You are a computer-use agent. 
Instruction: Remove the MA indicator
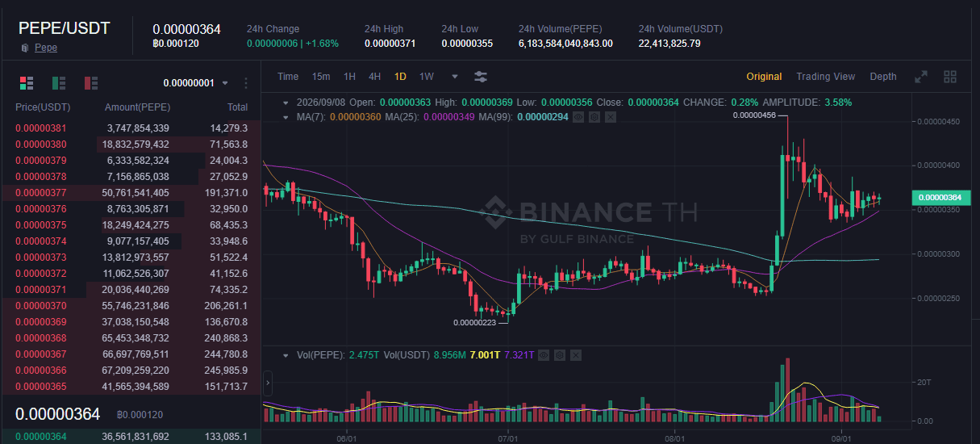point(610,117)
